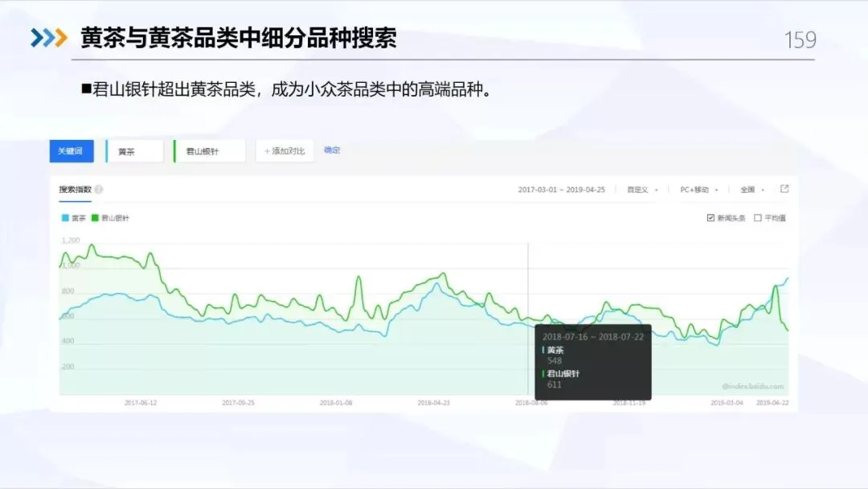Image resolution: width=868 pixels, height=489 pixels.
Task: Click the 2019-04-22 x-axis date label
Action: (x=772, y=403)
